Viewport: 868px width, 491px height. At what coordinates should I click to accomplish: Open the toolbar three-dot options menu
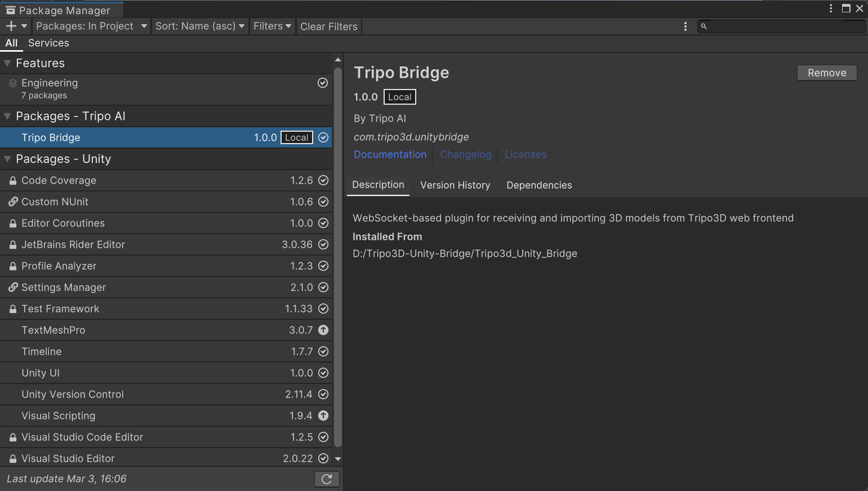[x=685, y=26]
